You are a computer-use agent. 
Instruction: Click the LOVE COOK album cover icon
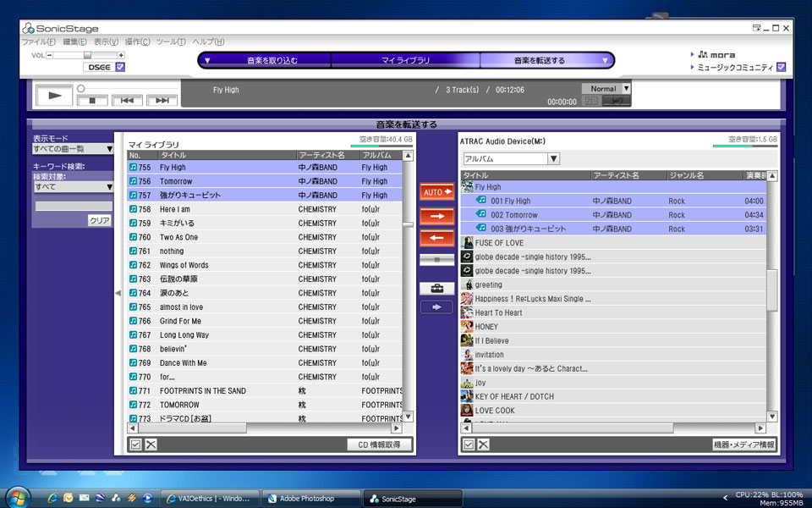(x=467, y=411)
